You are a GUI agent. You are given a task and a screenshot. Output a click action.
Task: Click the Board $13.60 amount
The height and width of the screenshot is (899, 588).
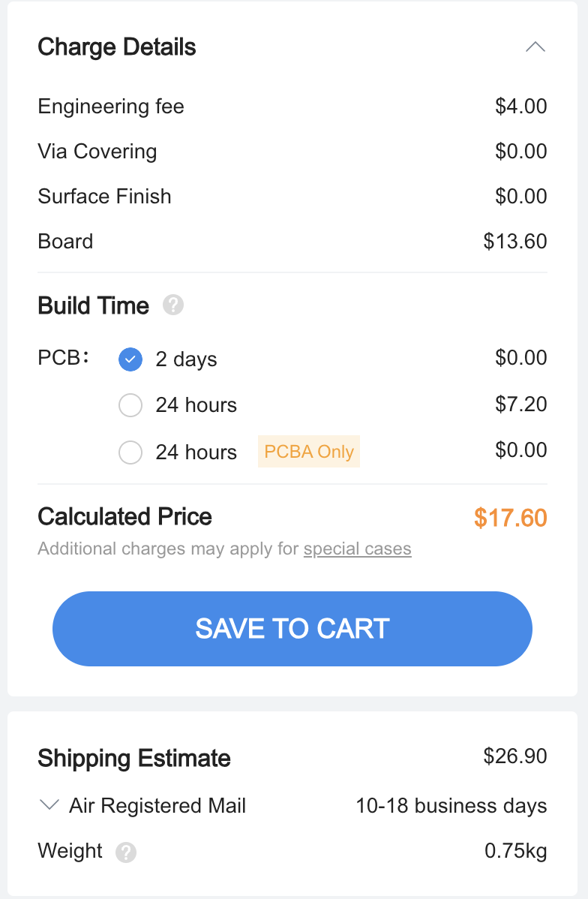click(x=515, y=242)
